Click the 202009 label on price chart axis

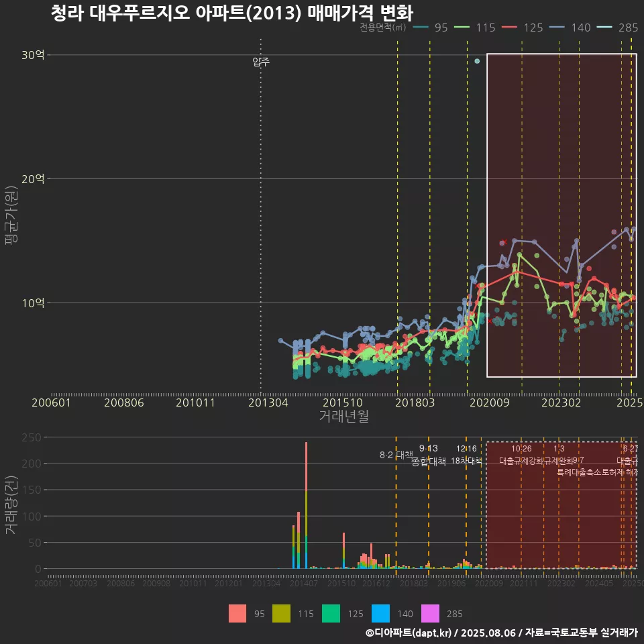click(490, 402)
